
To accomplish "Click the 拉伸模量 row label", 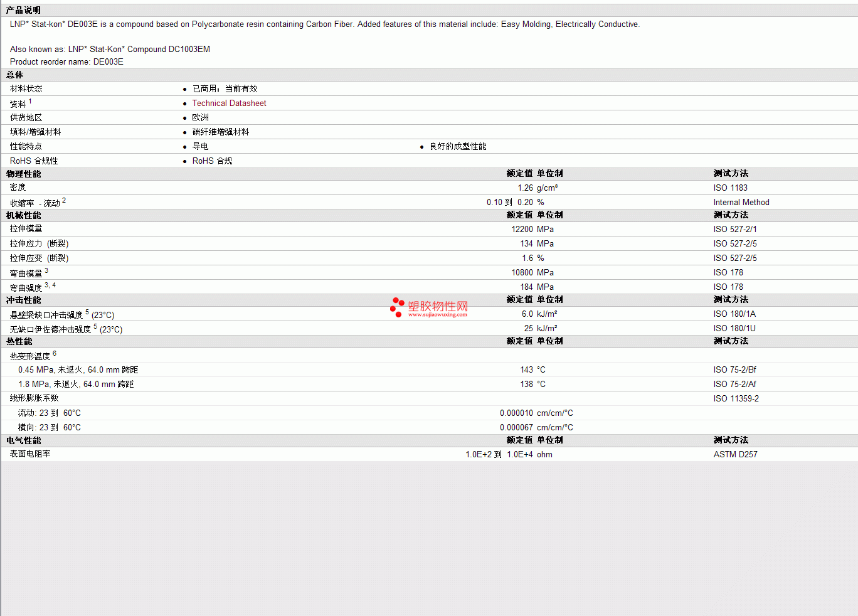I will [x=26, y=229].
